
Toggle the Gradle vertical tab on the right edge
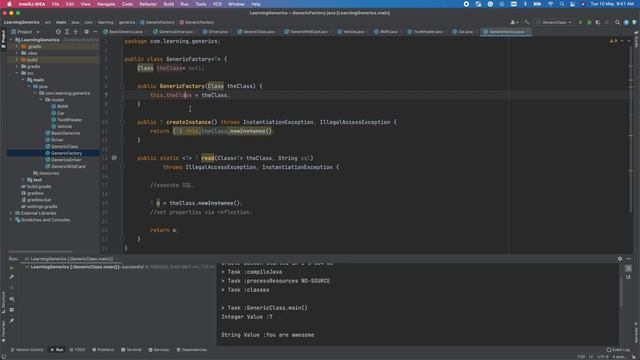pos(636,38)
